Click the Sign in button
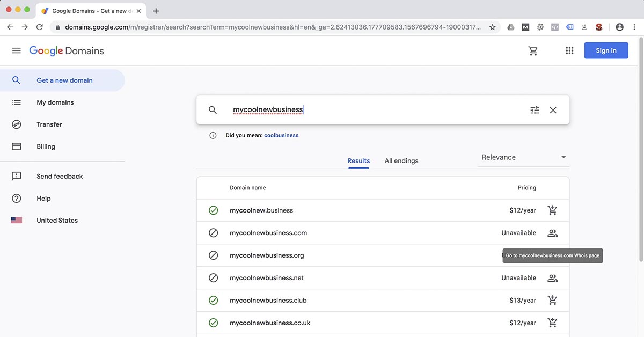The height and width of the screenshot is (337, 644). (x=606, y=50)
